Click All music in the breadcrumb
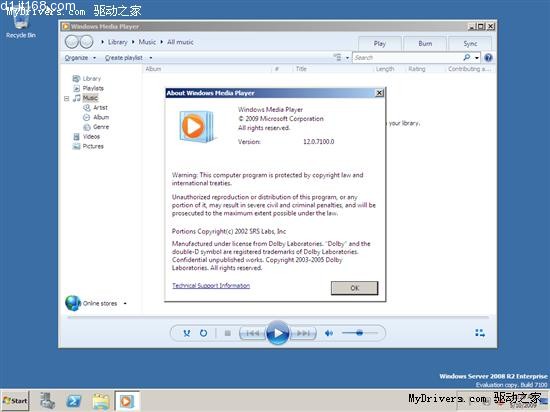This screenshot has height=412, width=550. (x=180, y=42)
